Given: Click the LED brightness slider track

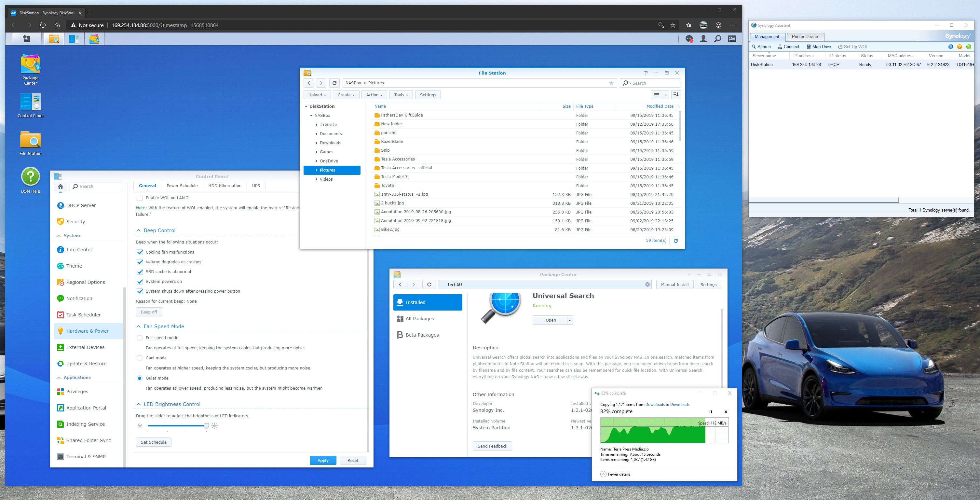Looking at the screenshot, I should tap(177, 426).
